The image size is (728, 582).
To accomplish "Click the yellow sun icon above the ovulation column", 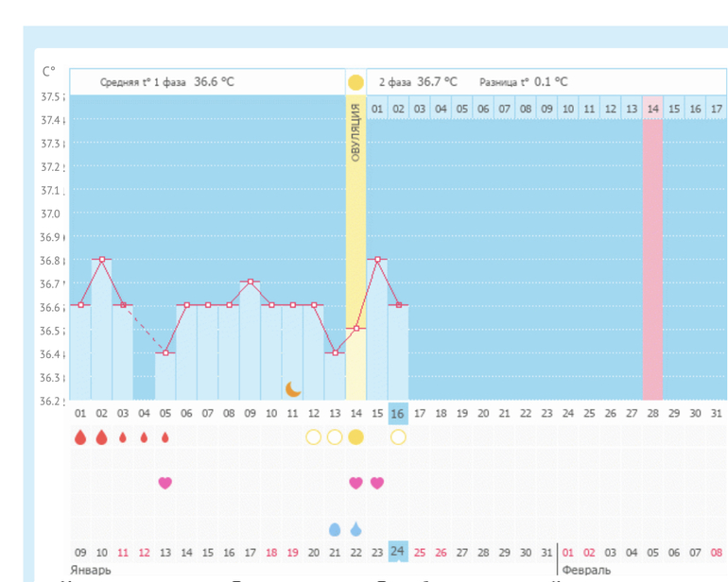I will (355, 82).
